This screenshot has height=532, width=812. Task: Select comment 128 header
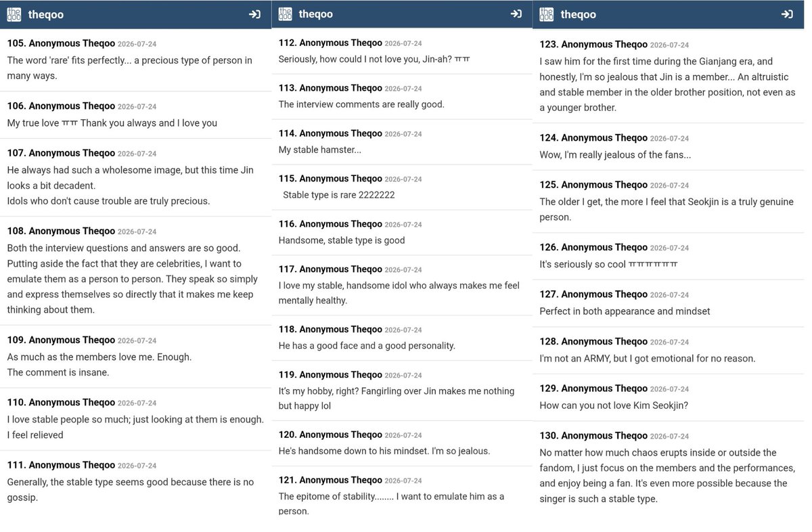(614, 342)
